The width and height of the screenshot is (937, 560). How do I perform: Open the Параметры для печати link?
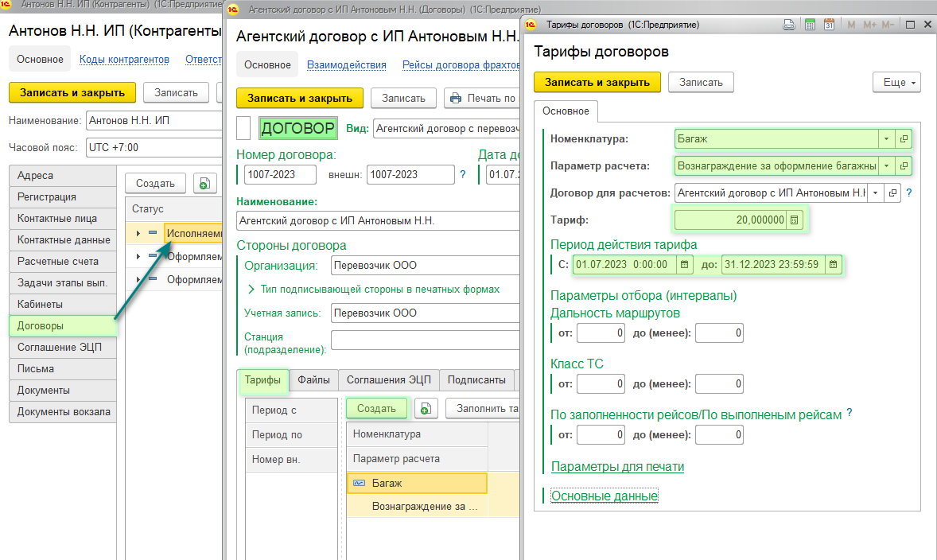click(617, 467)
